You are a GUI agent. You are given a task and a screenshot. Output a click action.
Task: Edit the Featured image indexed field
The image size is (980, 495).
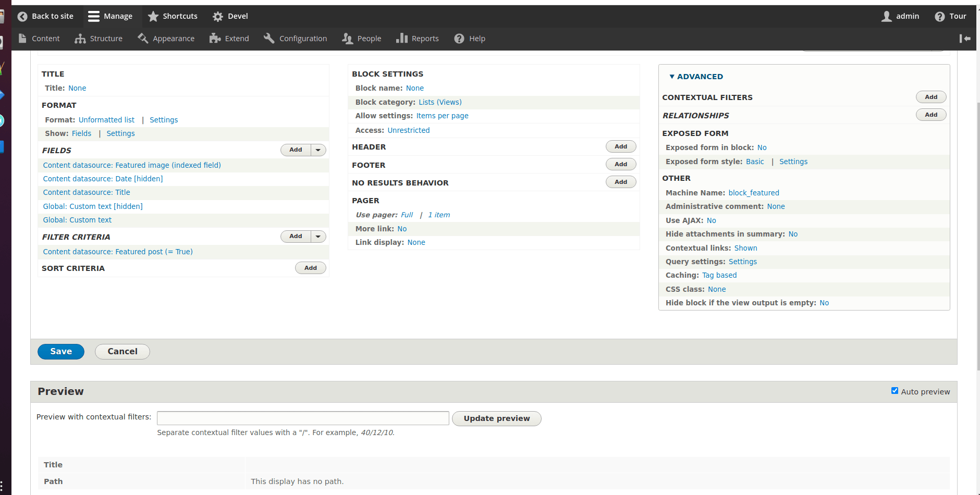[x=132, y=165]
